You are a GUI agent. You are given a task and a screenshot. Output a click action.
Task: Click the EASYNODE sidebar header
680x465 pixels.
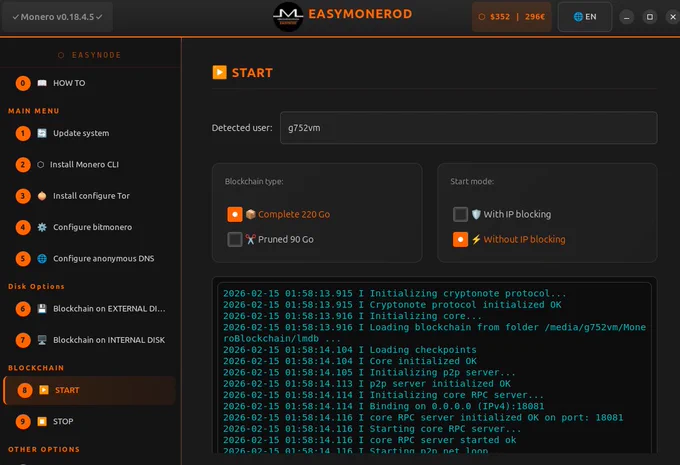click(90, 55)
